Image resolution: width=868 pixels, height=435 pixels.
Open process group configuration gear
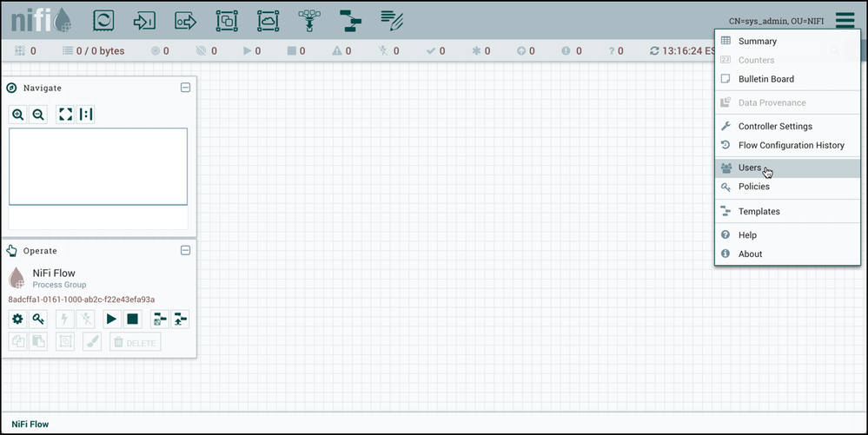(17, 320)
